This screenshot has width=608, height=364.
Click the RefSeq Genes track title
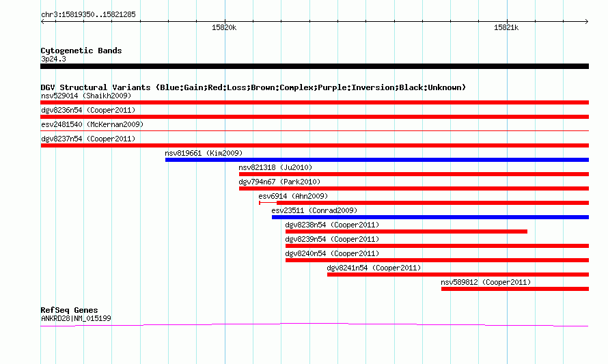(x=69, y=310)
